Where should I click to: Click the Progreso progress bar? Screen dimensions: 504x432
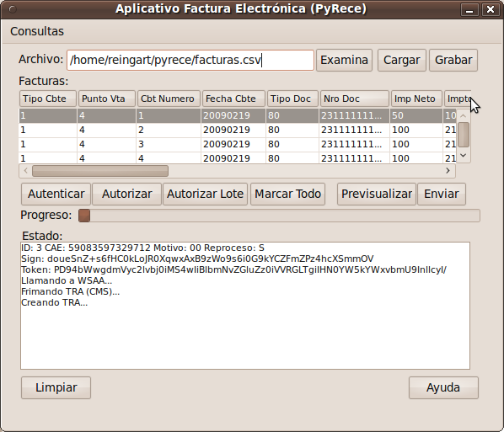click(279, 216)
